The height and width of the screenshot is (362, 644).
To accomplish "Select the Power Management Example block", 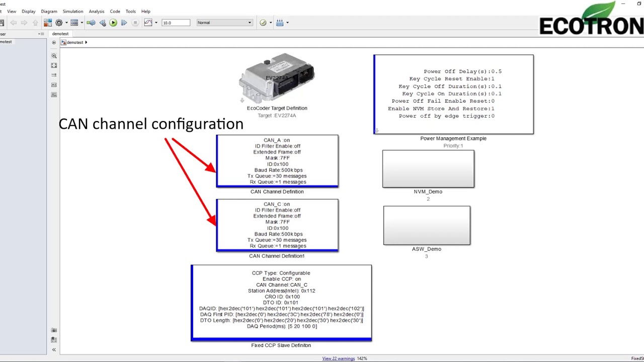I will click(453, 94).
